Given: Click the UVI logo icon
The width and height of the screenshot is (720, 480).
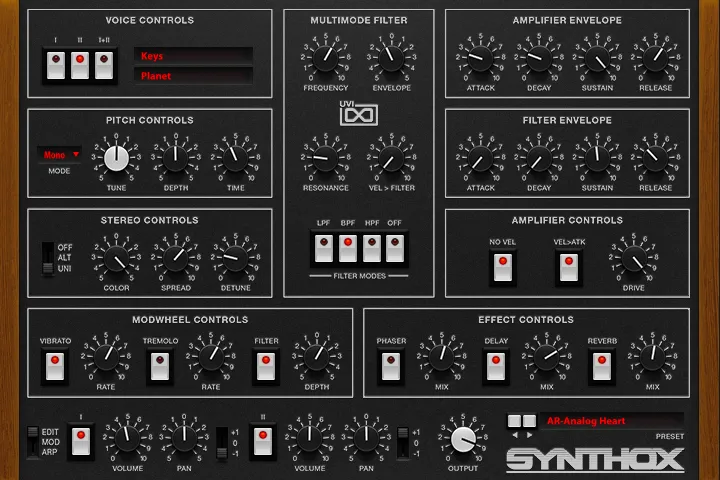Looking at the screenshot, I should [359, 113].
